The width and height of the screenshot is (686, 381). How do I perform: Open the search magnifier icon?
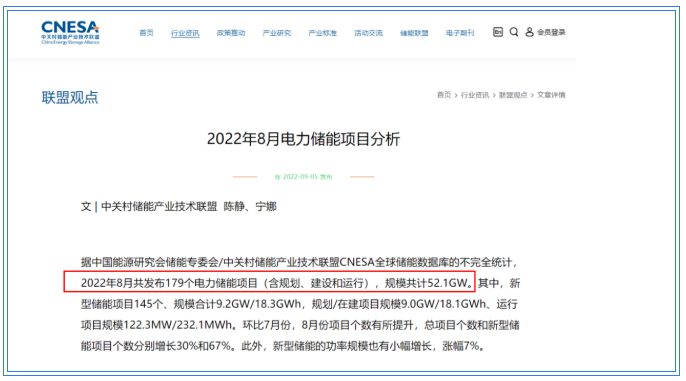(x=514, y=32)
